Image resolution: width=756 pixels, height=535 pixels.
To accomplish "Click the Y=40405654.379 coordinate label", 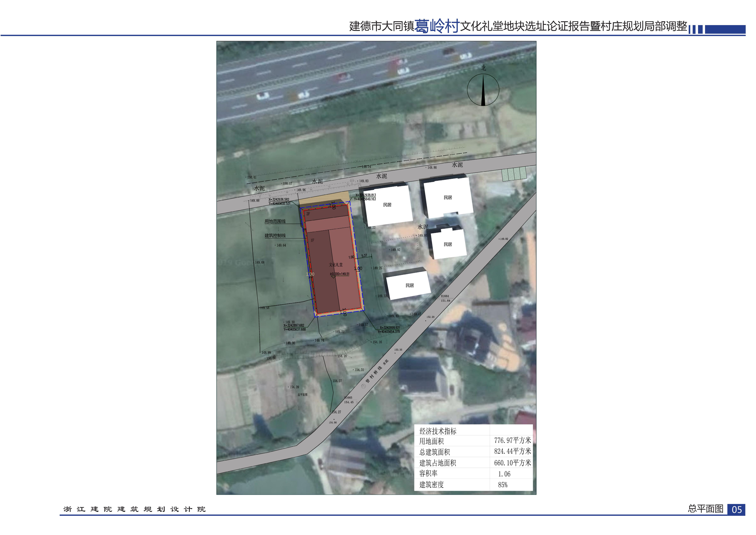I will click(389, 332).
